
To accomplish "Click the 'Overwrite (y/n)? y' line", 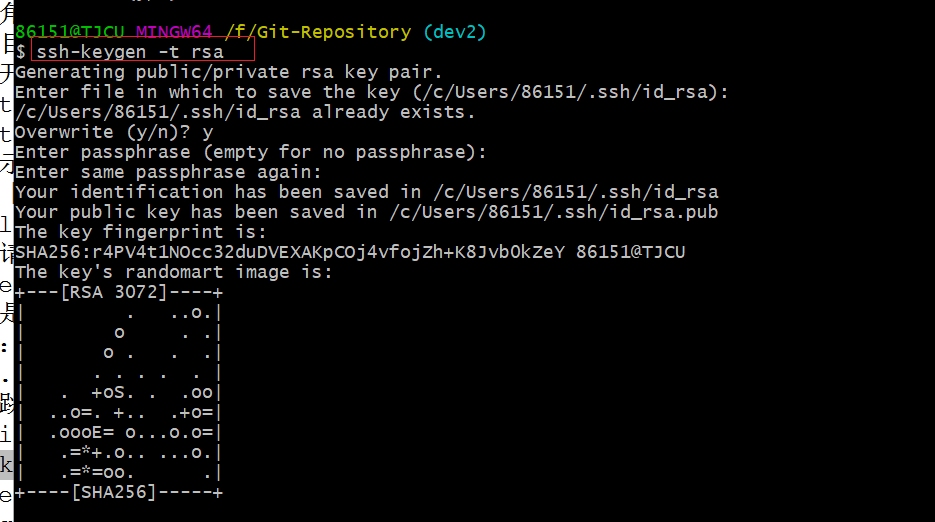I will coord(114,132).
